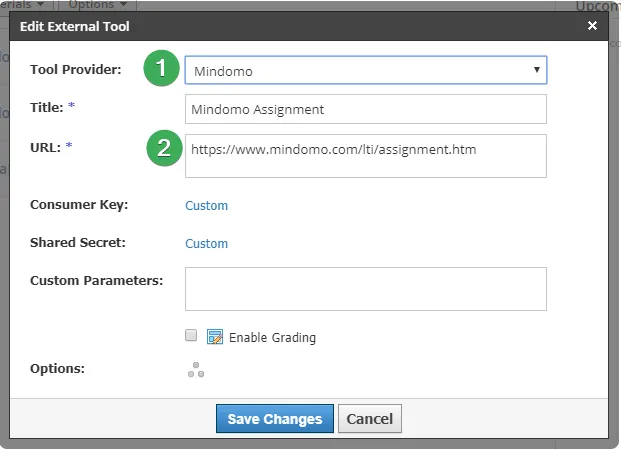Click the Save Changes button
Screen dimensions: 621x450
click(x=275, y=419)
